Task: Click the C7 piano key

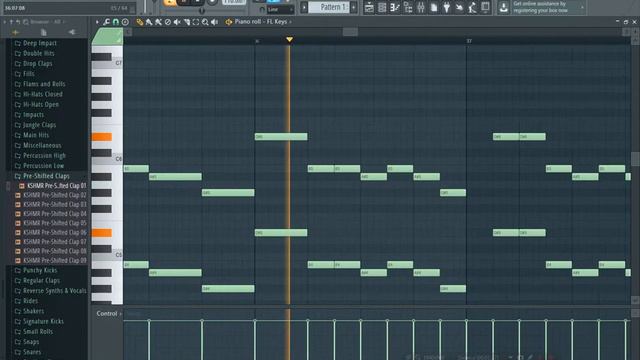Action: 116,63
